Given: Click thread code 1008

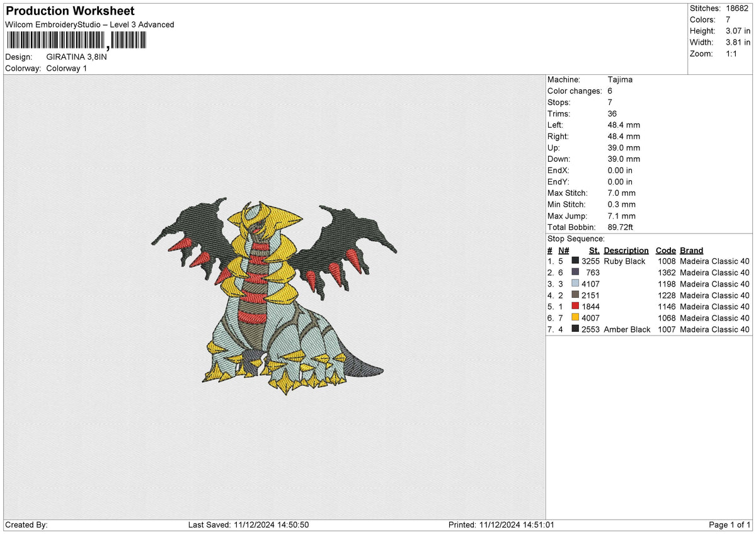Looking at the screenshot, I should [x=667, y=261].
